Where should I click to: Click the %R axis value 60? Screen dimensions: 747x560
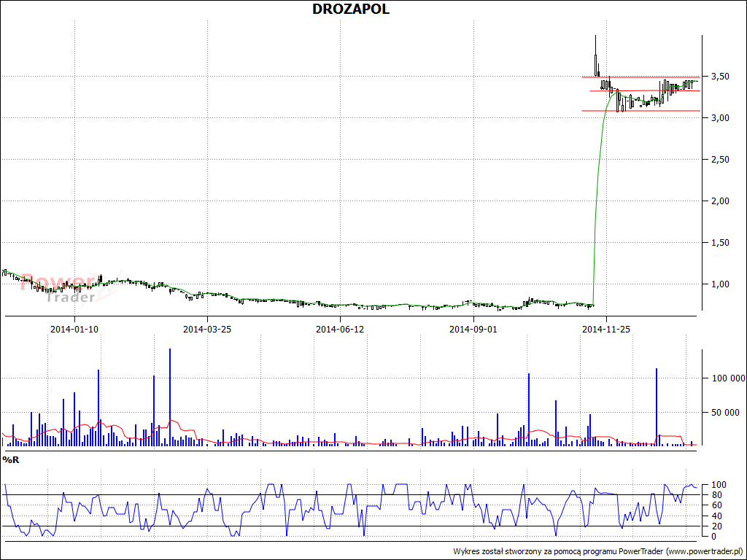tap(716, 506)
